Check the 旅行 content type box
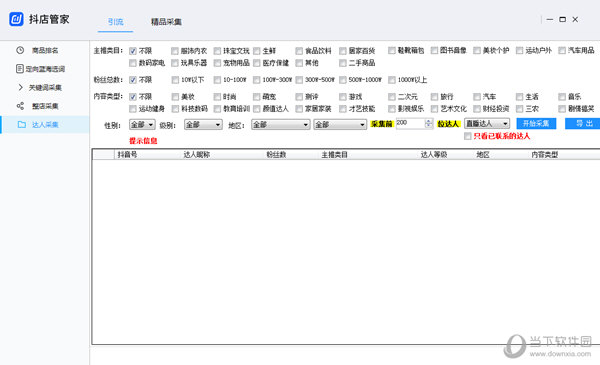Screen dimensions: 600x365 coord(434,97)
